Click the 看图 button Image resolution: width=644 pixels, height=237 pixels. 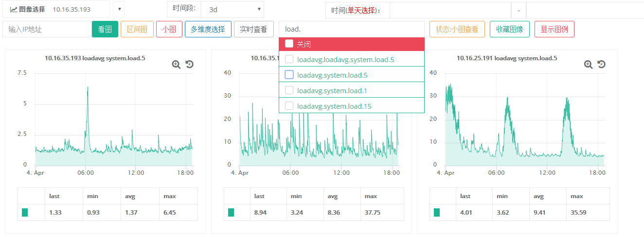point(105,29)
